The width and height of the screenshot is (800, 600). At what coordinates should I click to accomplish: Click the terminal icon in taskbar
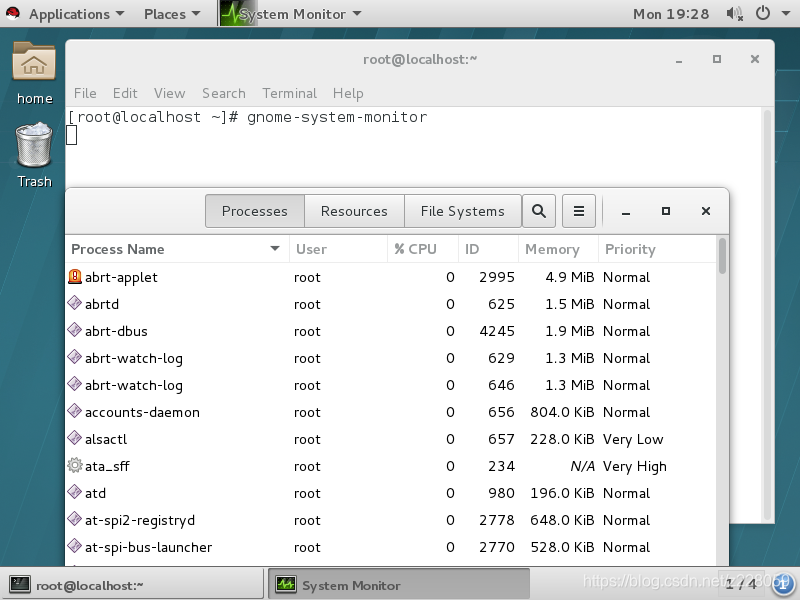[x=20, y=584]
